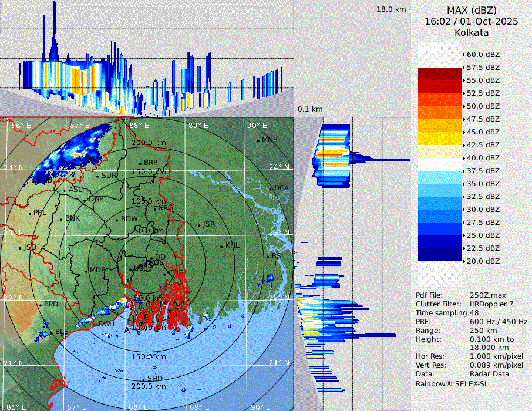Select the BPD station marker
Image resolution: width=532 pixels, height=411 pixels.
[x=41, y=305]
